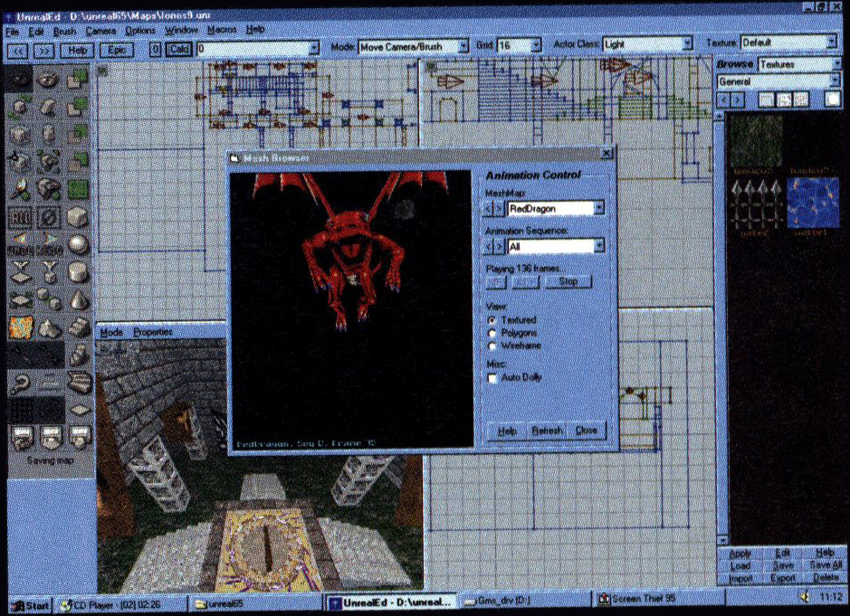Click Save All in the texture browser
850x616 pixels.
click(825, 564)
